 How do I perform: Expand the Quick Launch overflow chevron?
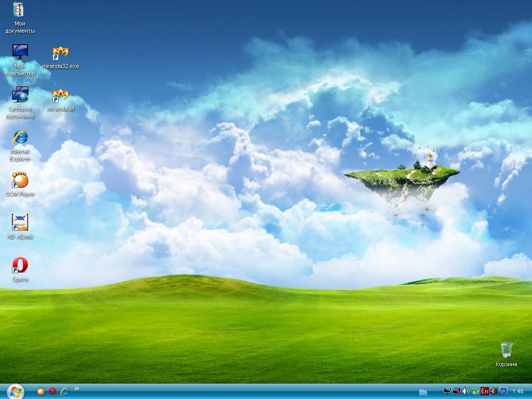point(77,388)
